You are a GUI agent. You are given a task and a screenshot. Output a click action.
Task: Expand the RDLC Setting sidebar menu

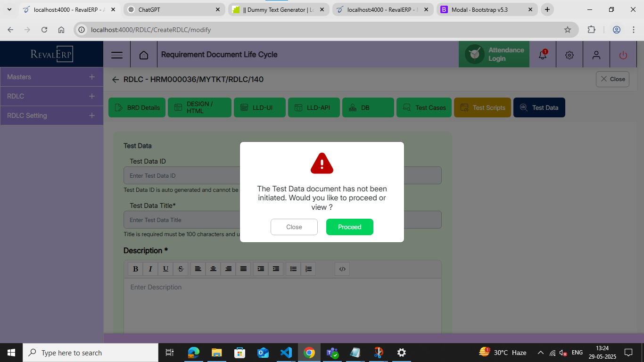(x=51, y=115)
